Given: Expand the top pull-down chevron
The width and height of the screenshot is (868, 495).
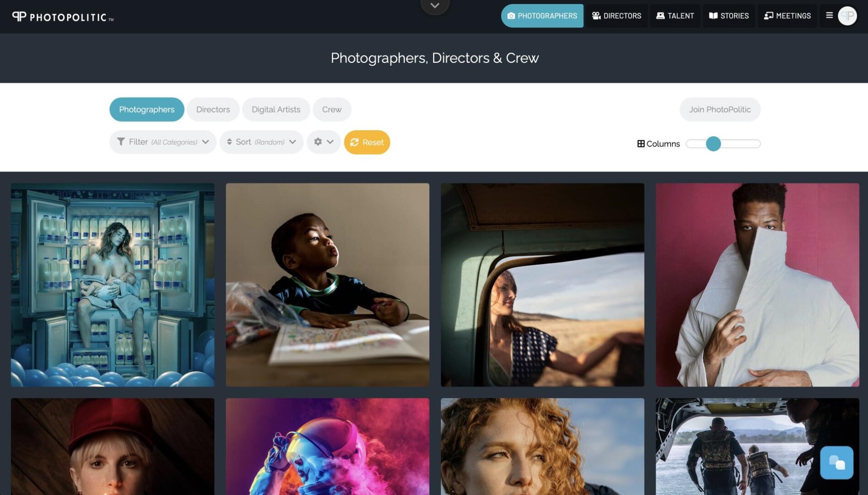Looking at the screenshot, I should point(435,6).
